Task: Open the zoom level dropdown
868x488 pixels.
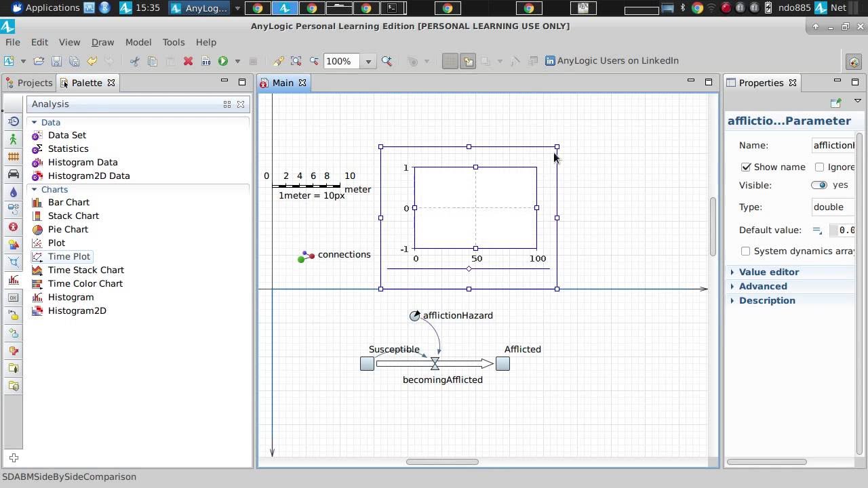Action: [x=368, y=61]
